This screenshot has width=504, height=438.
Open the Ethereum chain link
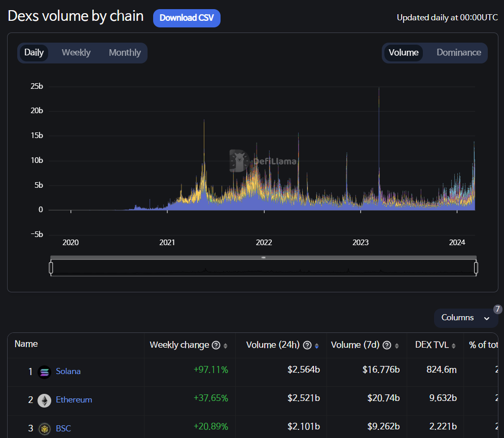(74, 400)
